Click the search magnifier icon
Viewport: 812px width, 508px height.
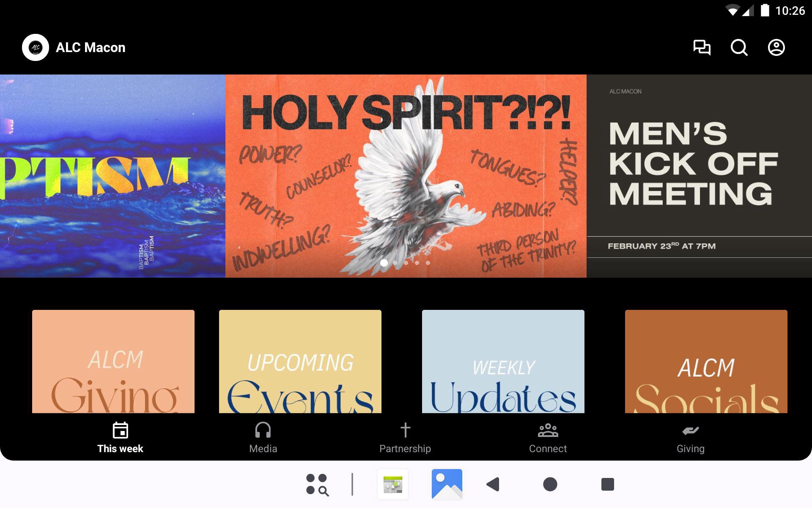pyautogui.click(x=739, y=47)
